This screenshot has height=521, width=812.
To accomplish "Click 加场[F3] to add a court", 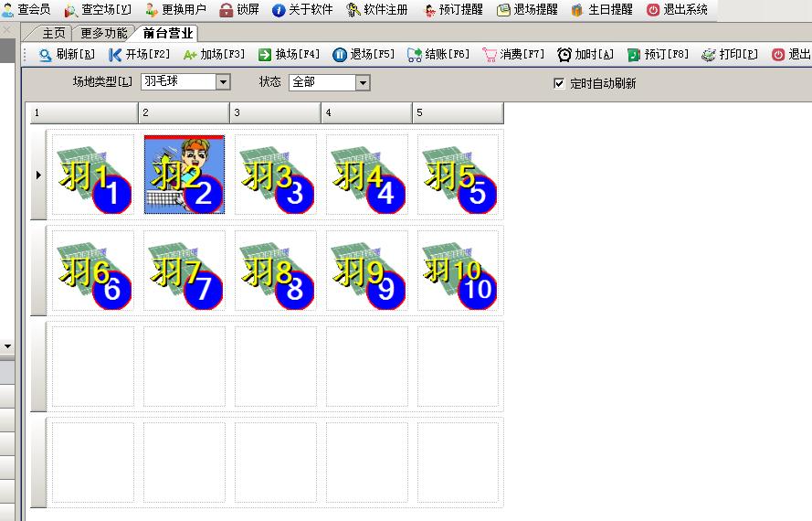I will (x=214, y=55).
